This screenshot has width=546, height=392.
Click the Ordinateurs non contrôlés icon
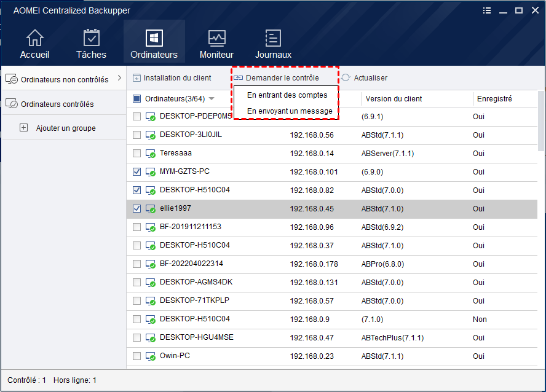tap(12, 79)
